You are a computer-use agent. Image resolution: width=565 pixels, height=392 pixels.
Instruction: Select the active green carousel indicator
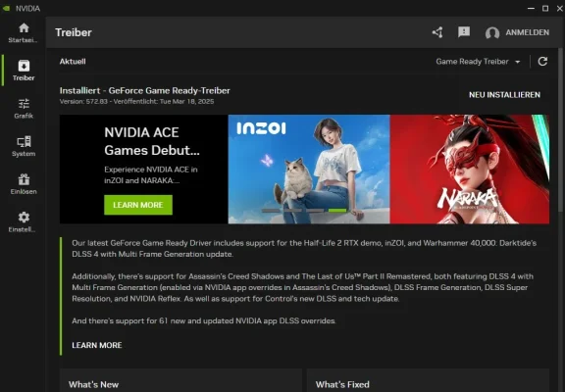click(x=337, y=211)
